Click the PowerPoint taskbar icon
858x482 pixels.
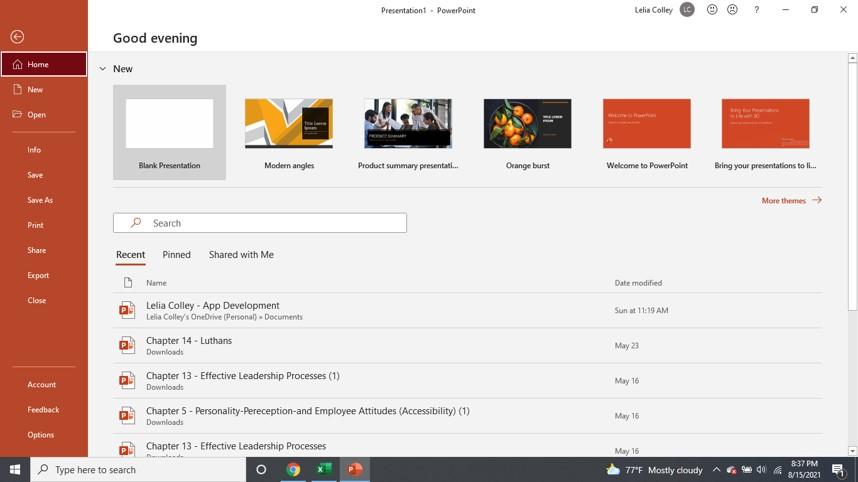(x=355, y=469)
